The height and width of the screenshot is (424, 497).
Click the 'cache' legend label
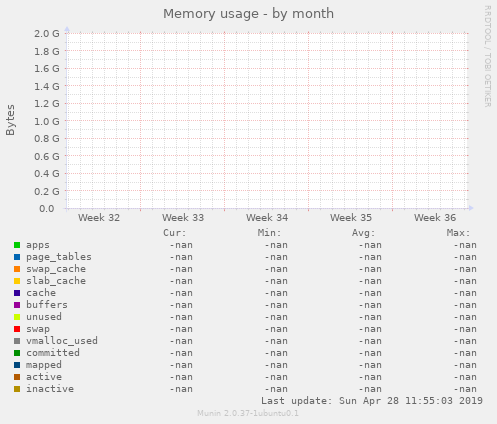coord(41,293)
